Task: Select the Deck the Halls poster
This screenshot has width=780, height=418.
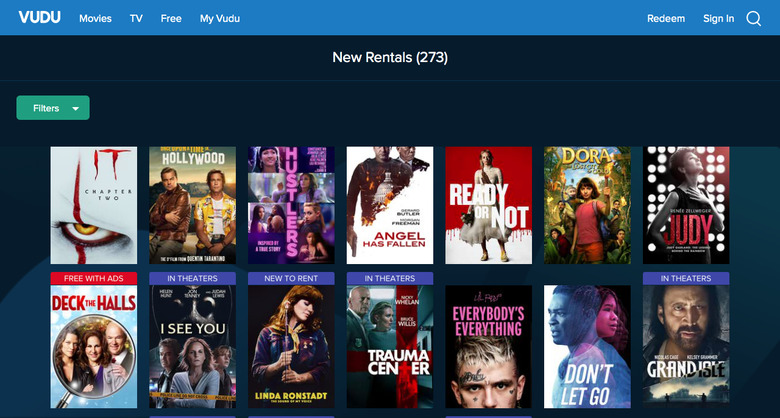Action: (93, 347)
